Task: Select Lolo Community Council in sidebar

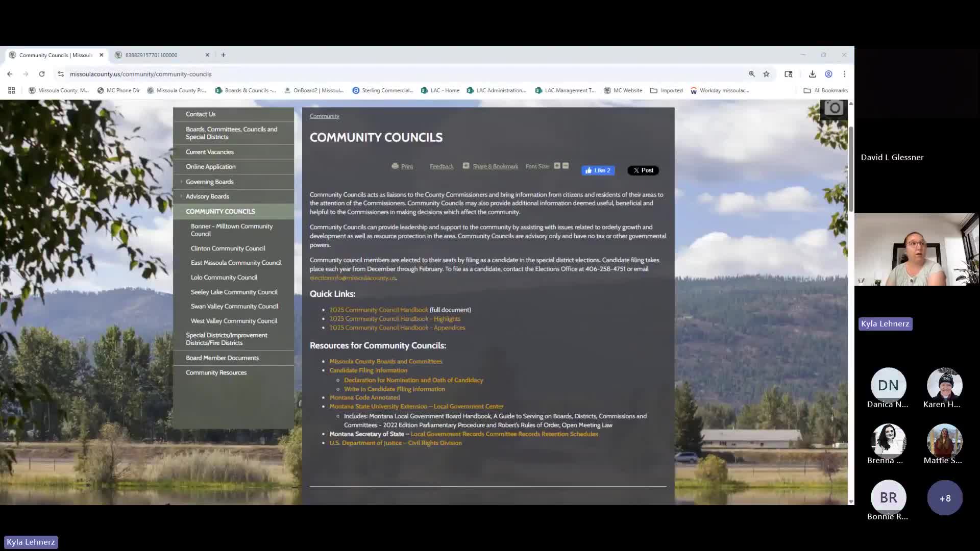Action: click(x=224, y=278)
